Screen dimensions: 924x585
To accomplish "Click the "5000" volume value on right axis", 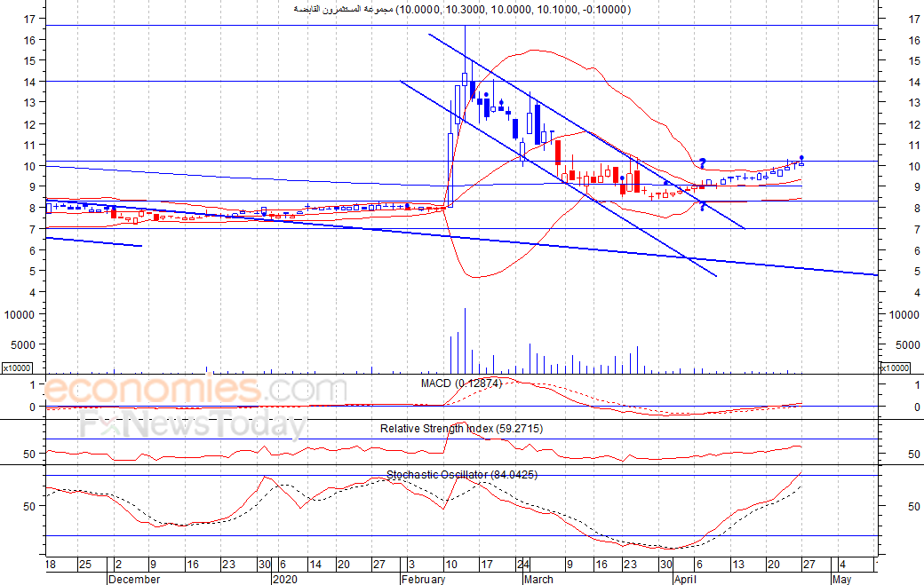I will [x=907, y=345].
